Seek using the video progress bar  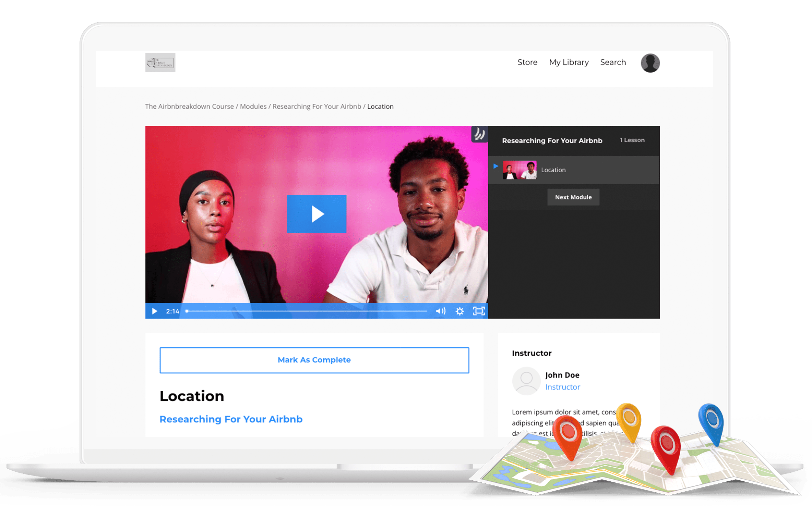click(x=307, y=311)
